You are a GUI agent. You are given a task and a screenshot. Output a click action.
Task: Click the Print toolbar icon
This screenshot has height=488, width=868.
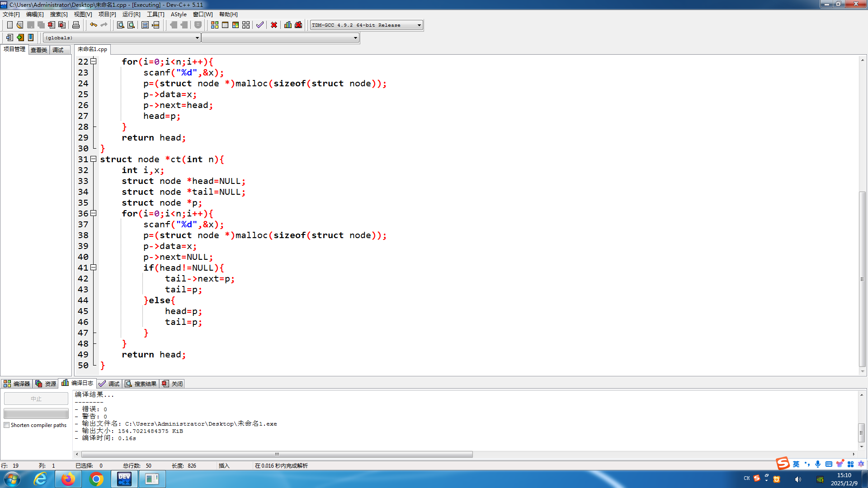(76, 25)
